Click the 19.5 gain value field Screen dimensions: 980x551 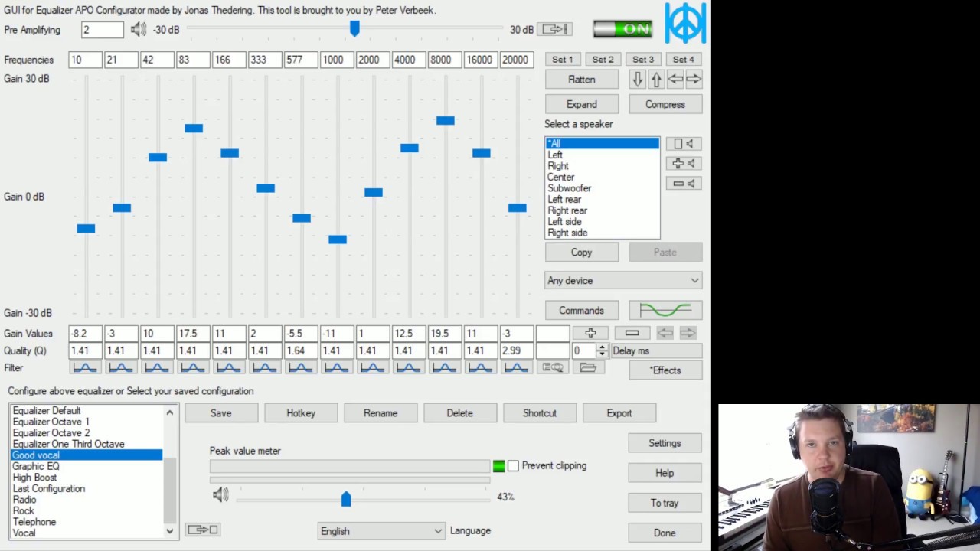444,334
